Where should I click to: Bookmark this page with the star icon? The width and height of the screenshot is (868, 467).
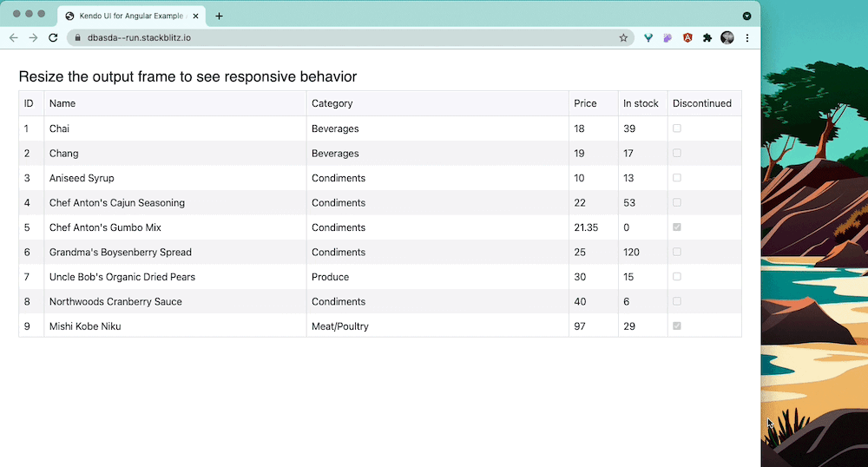pos(623,38)
